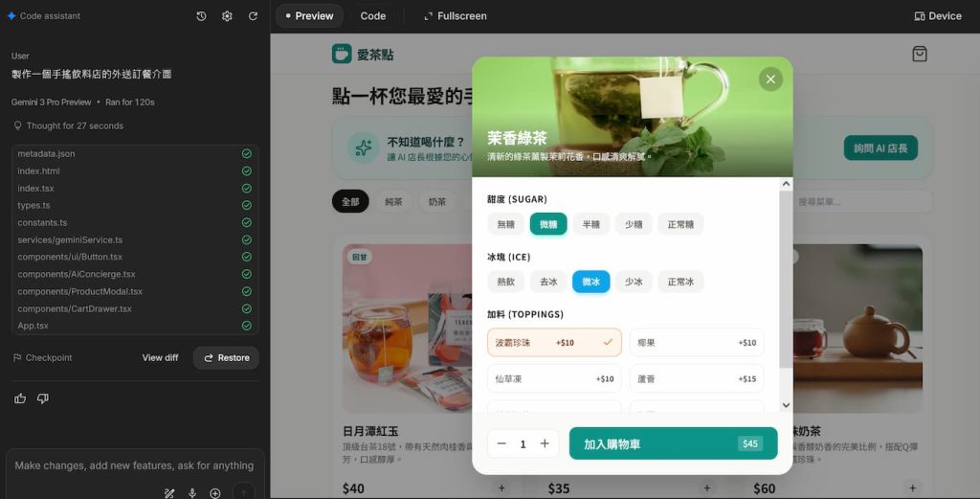Click 加入購物車 button
The width and height of the screenshot is (980, 499).
click(673, 444)
